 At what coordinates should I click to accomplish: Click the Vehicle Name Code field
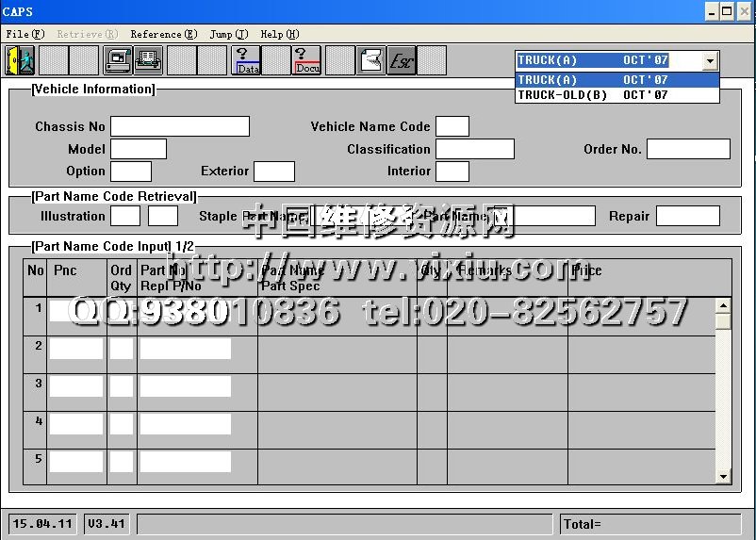coord(452,126)
